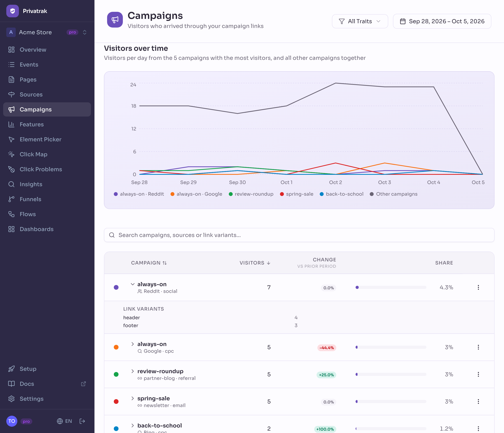Click the campaign search field

(x=299, y=235)
